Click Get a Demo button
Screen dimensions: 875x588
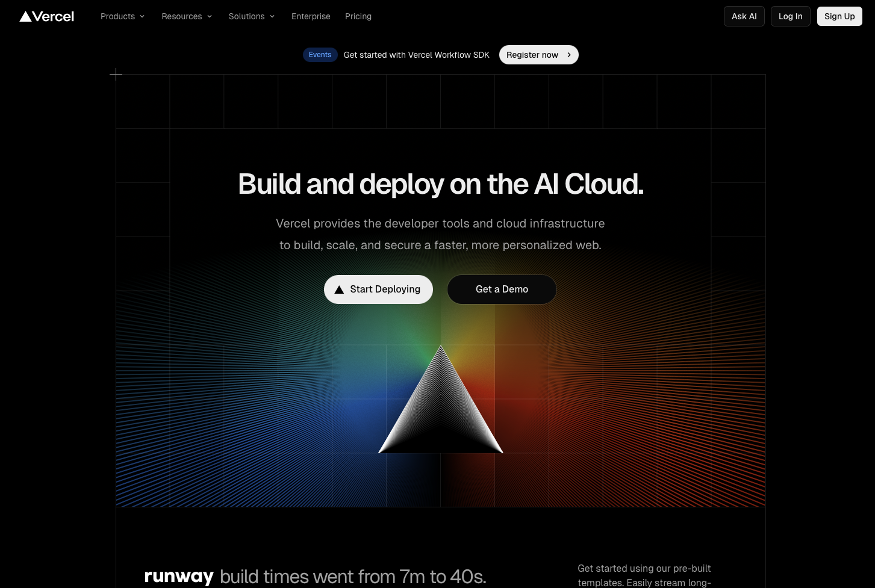coord(502,289)
